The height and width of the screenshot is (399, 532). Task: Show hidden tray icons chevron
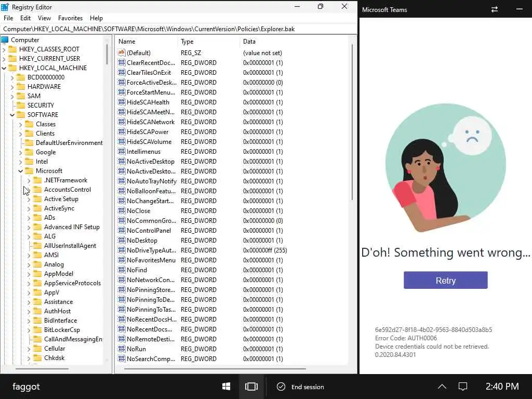442,387
